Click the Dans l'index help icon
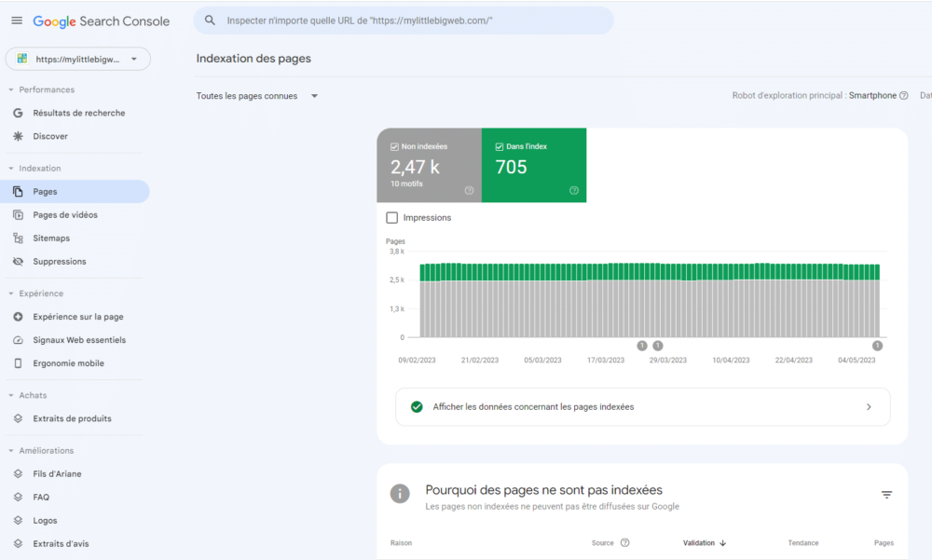932x560 pixels. [573, 190]
